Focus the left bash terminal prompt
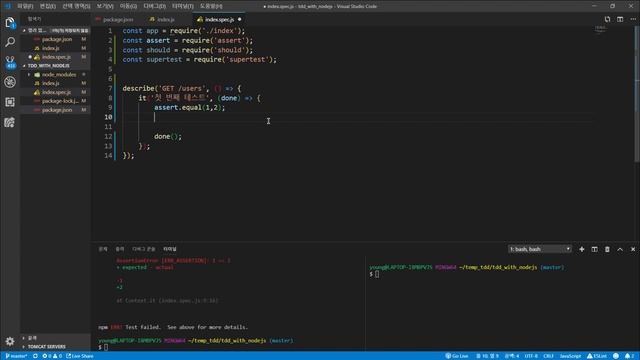The image size is (640, 360). click(106, 347)
